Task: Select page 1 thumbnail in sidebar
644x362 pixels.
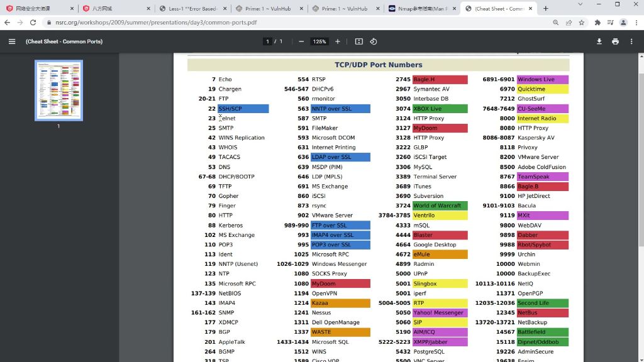Action: (58, 90)
